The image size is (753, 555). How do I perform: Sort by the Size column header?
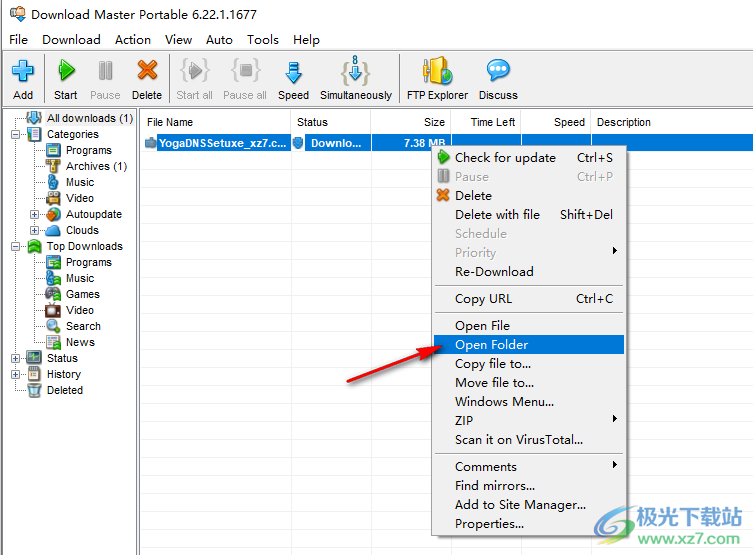(x=411, y=122)
